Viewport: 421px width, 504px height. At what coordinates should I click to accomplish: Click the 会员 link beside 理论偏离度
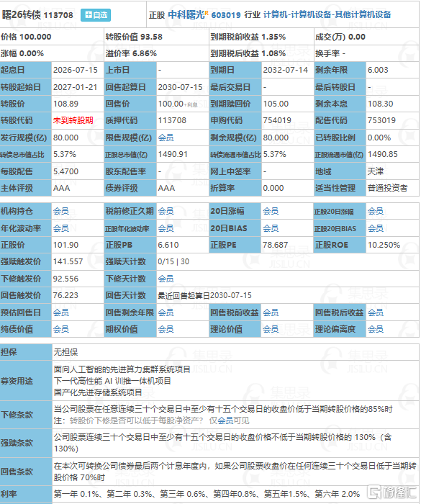point(376,329)
